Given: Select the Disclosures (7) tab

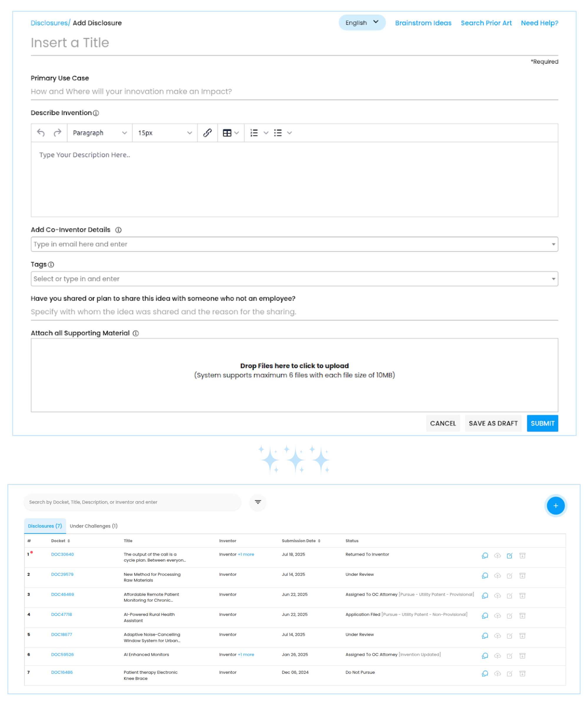Looking at the screenshot, I should (45, 526).
